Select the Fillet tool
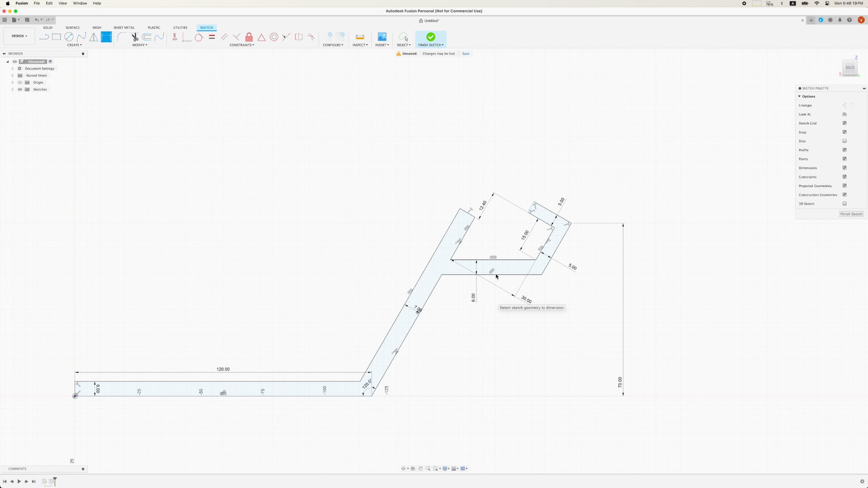Viewport: 868px width, 488px height. tap(122, 37)
